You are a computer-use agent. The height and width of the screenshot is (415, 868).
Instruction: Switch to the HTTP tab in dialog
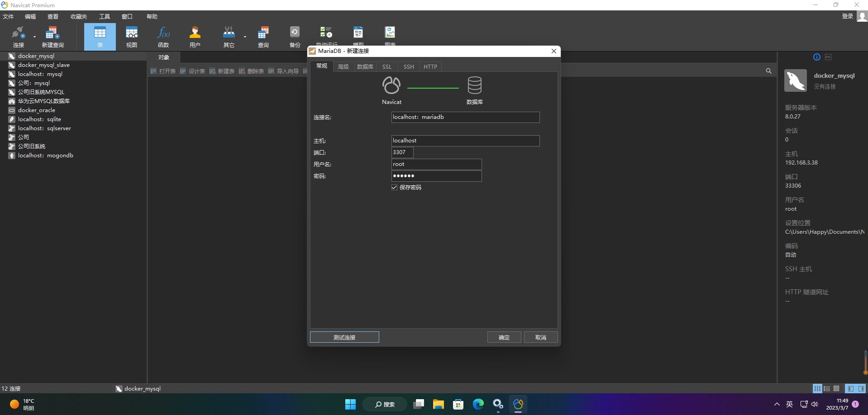point(430,67)
